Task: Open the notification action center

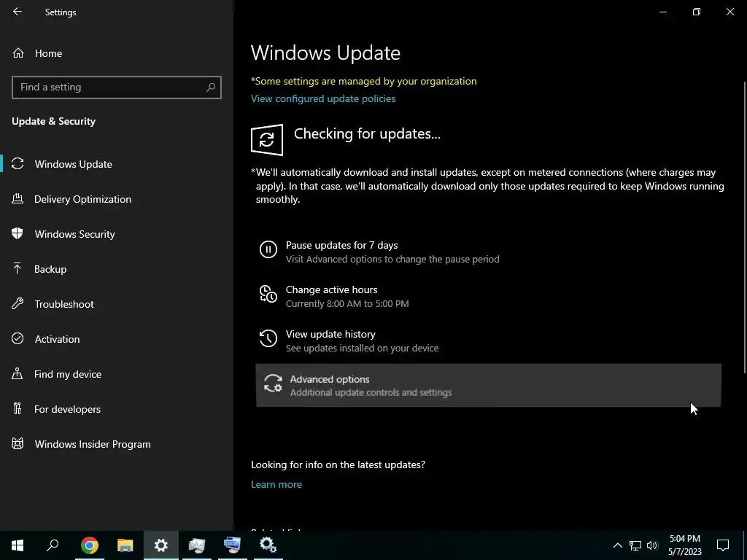Action: click(x=723, y=545)
